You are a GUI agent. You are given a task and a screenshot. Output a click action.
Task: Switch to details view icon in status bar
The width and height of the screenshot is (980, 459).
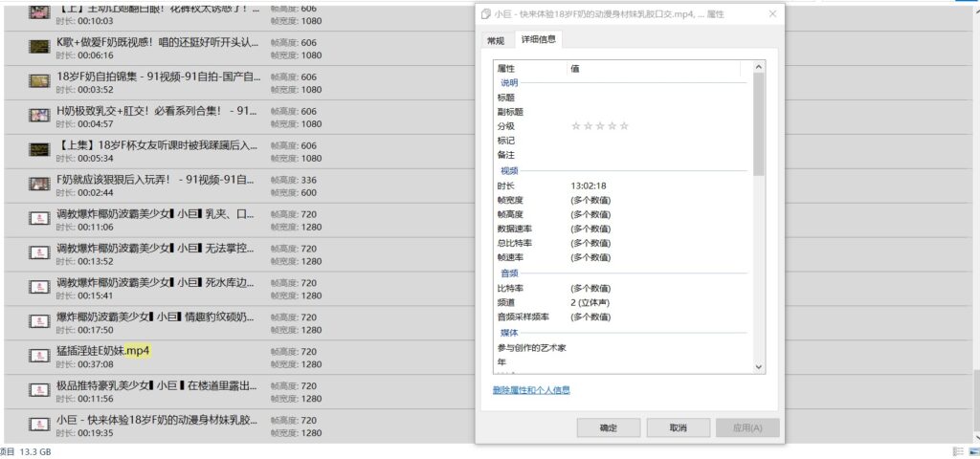957,450
